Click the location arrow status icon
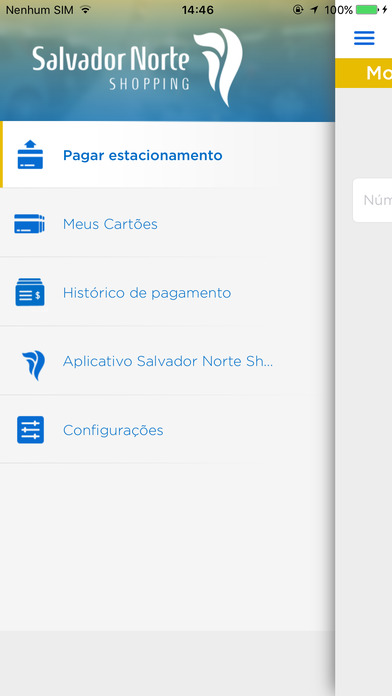 (x=314, y=10)
